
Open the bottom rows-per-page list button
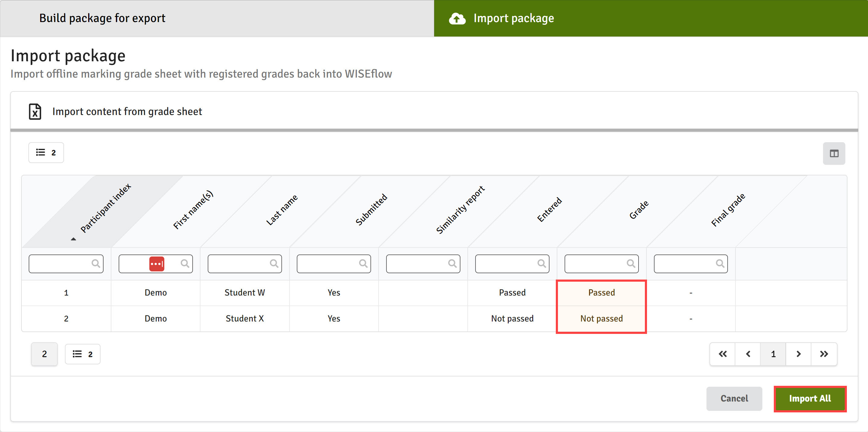click(x=82, y=354)
